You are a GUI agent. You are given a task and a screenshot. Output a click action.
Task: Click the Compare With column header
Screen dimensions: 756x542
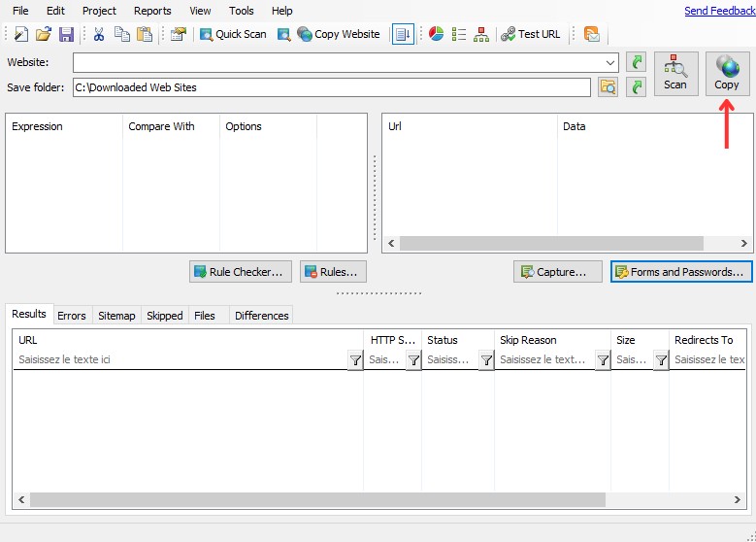(171, 126)
